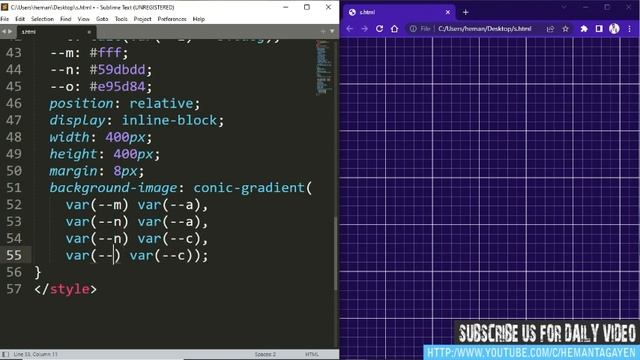Open Spaces: 2 indentation selector
The image size is (640, 360).
click(265, 354)
